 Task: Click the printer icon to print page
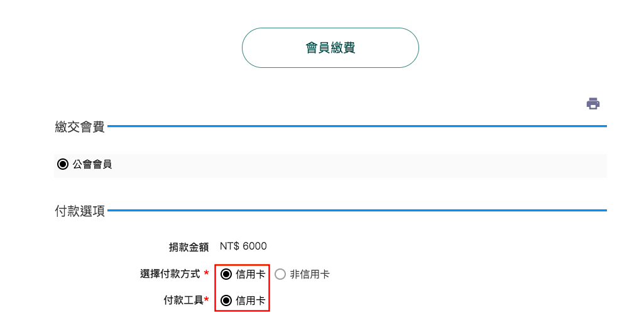tap(592, 104)
